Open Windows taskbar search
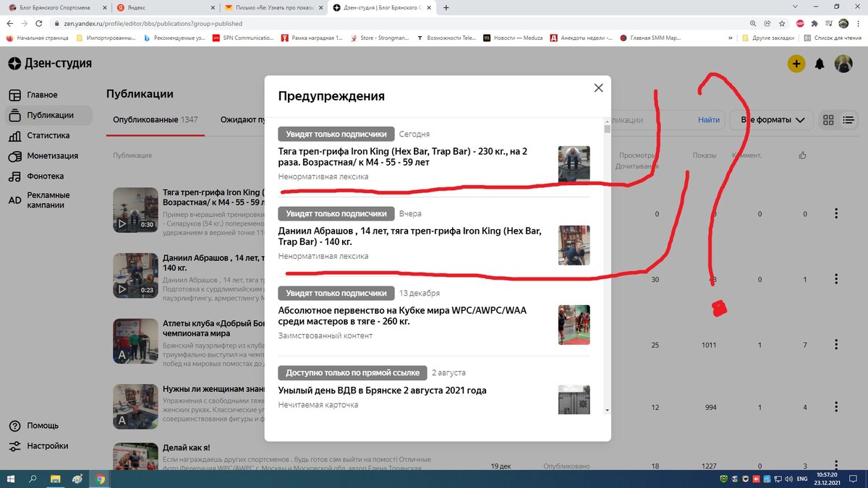Viewport: 868px width, 488px height. (x=33, y=479)
